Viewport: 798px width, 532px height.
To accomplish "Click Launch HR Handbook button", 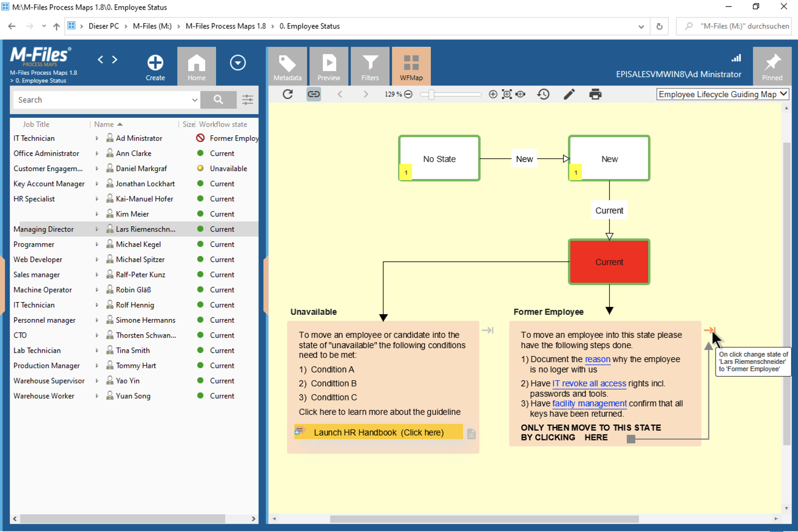I will (x=379, y=433).
